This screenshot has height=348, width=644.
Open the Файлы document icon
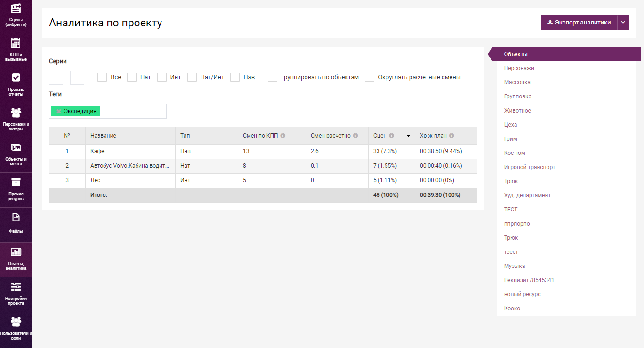pos(16,217)
